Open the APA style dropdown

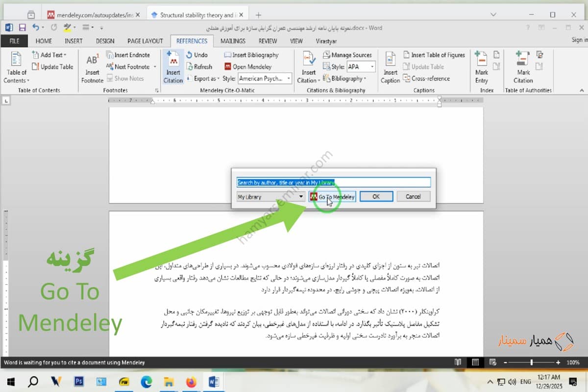pyautogui.click(x=372, y=67)
